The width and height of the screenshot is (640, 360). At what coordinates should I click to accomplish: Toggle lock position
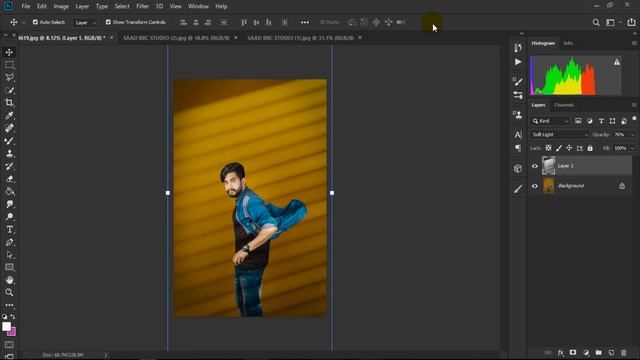point(569,148)
